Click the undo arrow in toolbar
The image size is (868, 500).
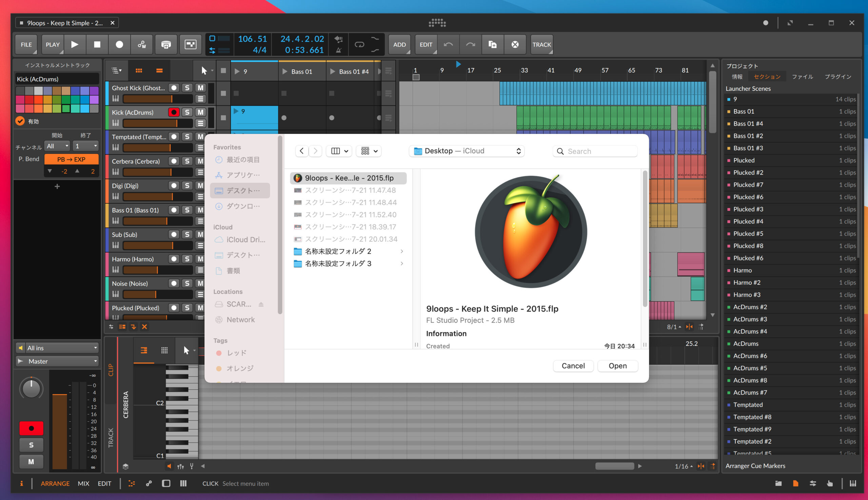pyautogui.click(x=448, y=44)
